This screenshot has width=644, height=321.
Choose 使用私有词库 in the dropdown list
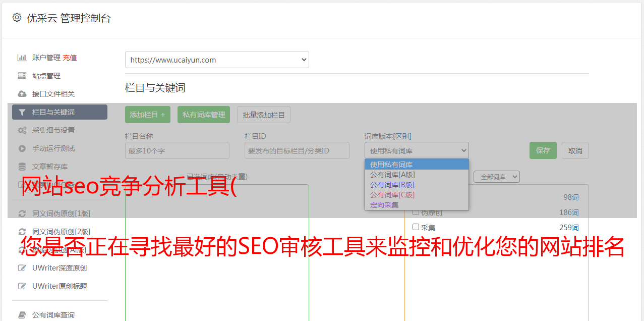[417, 165]
